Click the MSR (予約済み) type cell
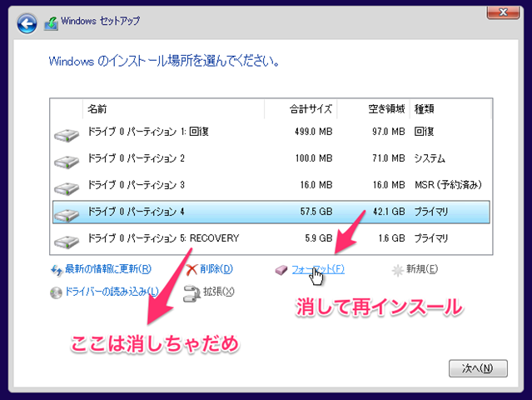Image resolution: width=532 pixels, height=400 pixels. tap(448, 185)
